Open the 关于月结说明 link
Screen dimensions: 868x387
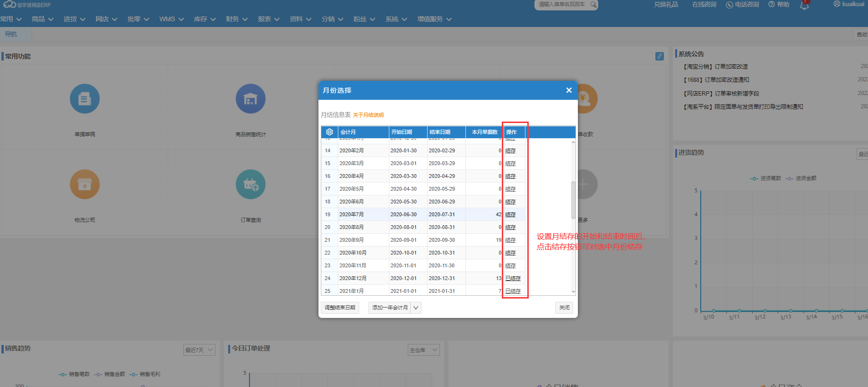368,115
